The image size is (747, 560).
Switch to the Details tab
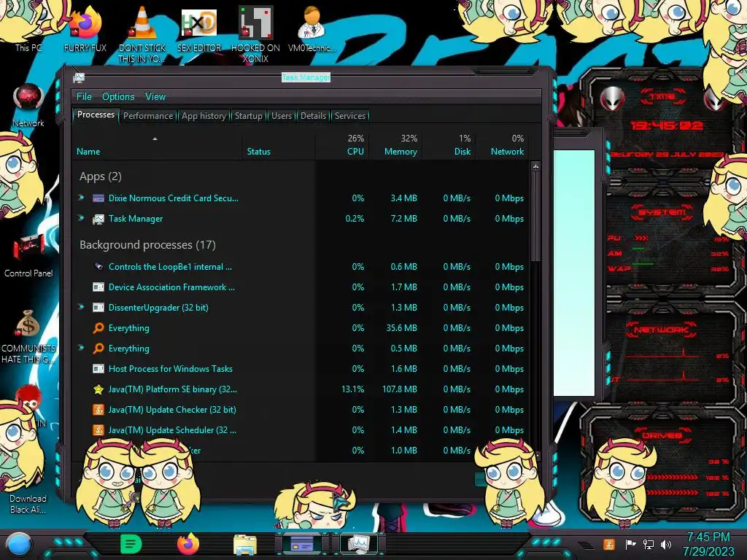(314, 116)
